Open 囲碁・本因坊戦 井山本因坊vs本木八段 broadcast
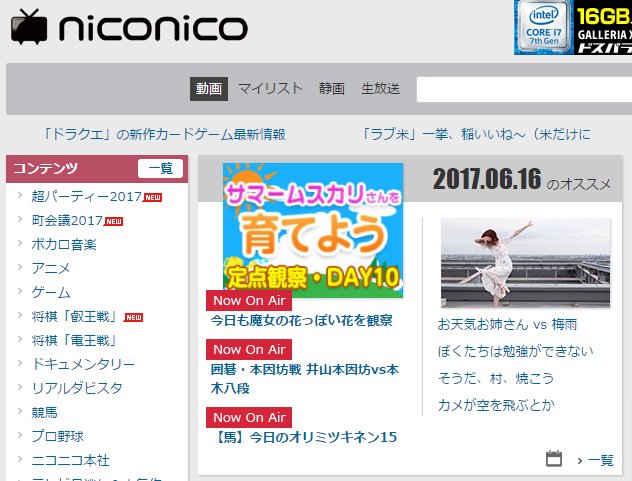The width and height of the screenshot is (632, 481). click(304, 379)
